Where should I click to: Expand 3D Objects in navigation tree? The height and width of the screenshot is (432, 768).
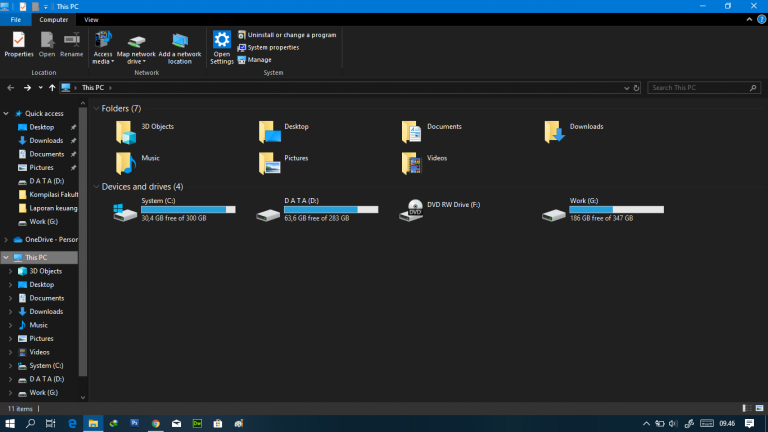coord(10,271)
